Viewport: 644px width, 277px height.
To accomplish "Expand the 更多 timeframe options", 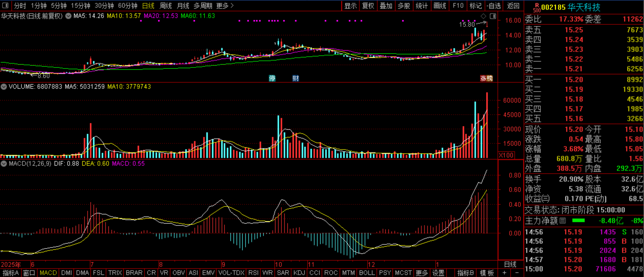I will [225, 6].
